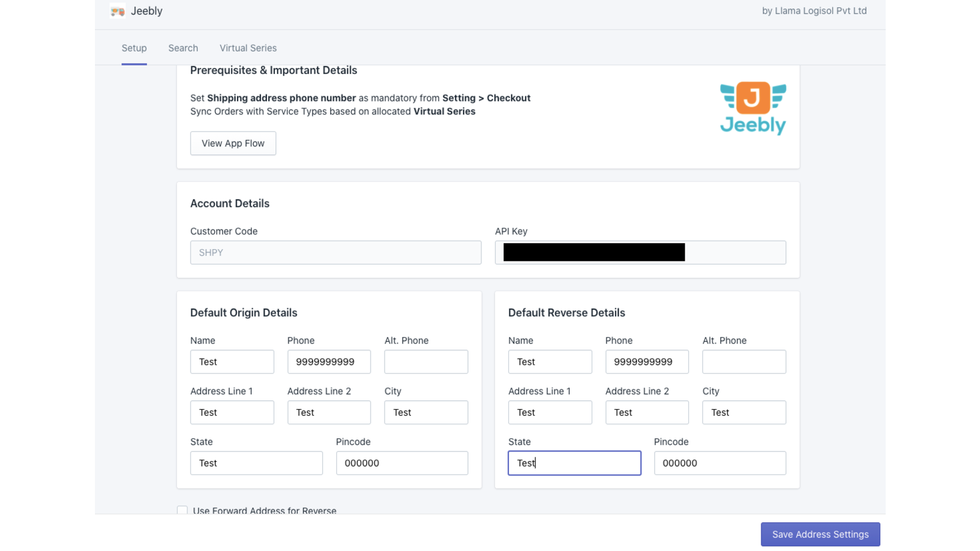Click the View App Flow button
Screen dimensions: 980x551
[233, 143]
